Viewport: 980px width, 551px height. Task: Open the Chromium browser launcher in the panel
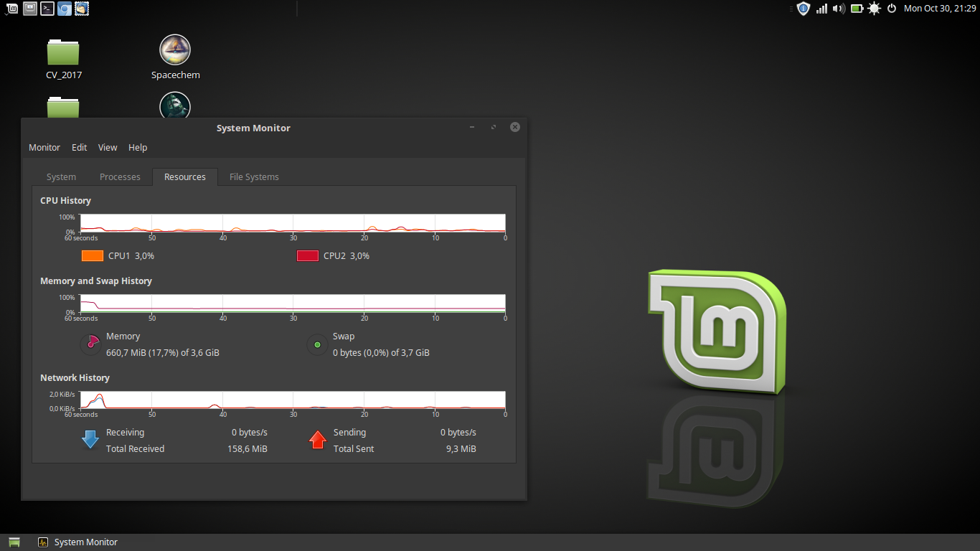point(65,9)
